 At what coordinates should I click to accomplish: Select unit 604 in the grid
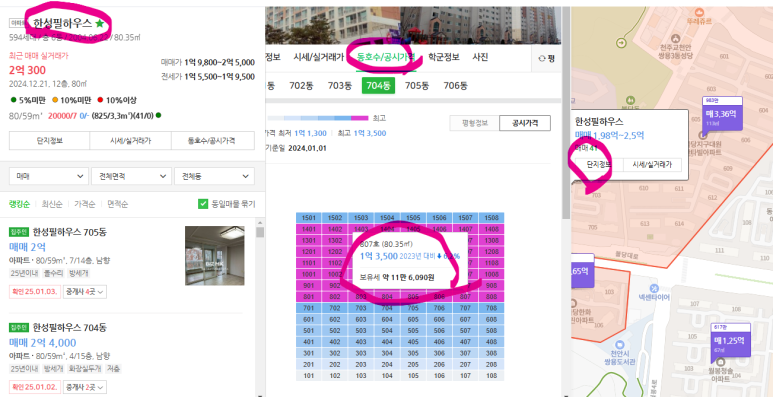click(x=387, y=320)
